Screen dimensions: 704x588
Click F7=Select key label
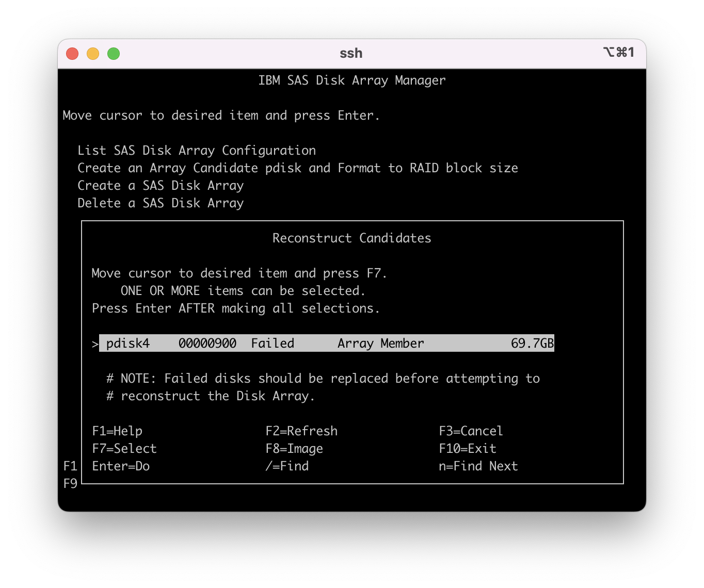124,449
